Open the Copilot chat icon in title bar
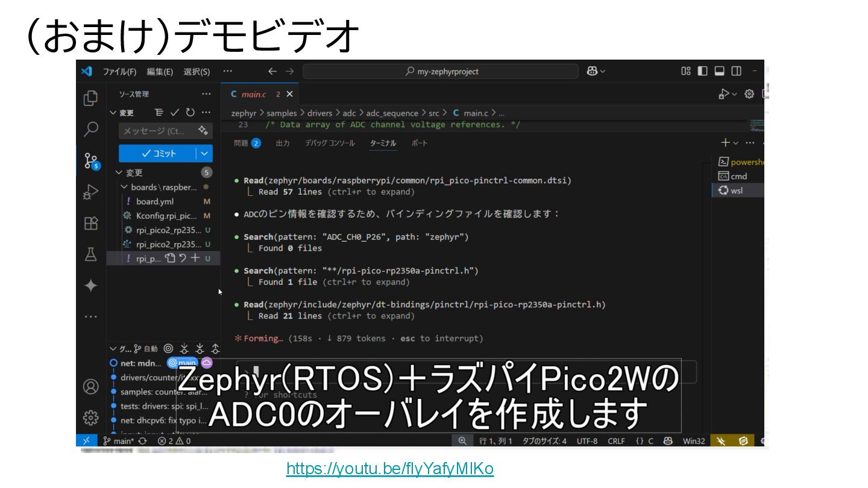Image resolution: width=868 pixels, height=488 pixels. (x=591, y=71)
